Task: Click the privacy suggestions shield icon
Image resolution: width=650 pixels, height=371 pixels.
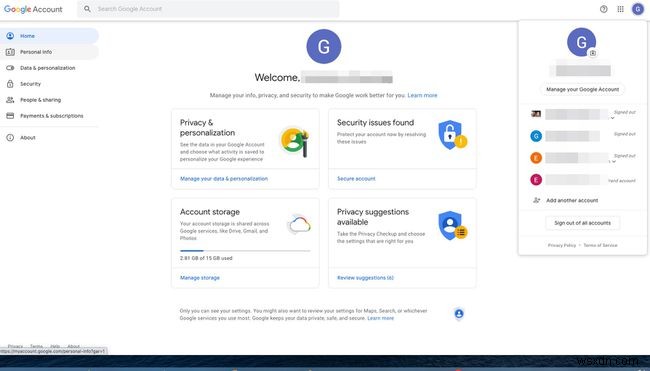Action: (x=453, y=226)
